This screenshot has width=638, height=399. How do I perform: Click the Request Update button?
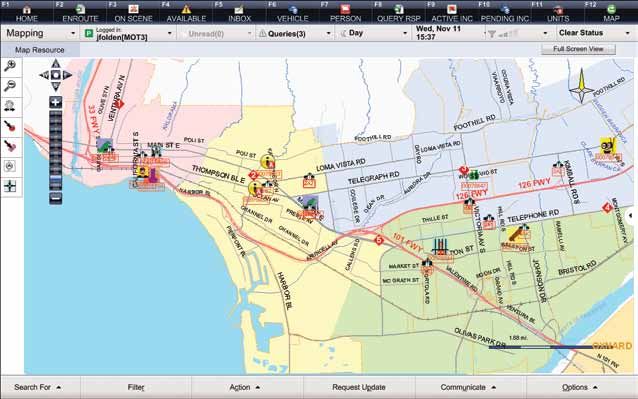(x=359, y=387)
